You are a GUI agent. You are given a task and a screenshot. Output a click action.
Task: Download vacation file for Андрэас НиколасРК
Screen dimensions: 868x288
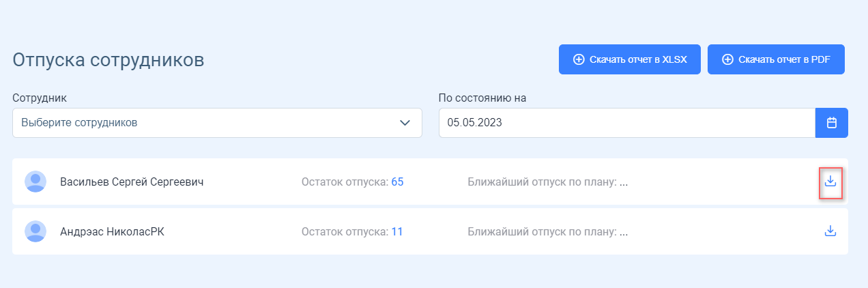[x=830, y=231]
